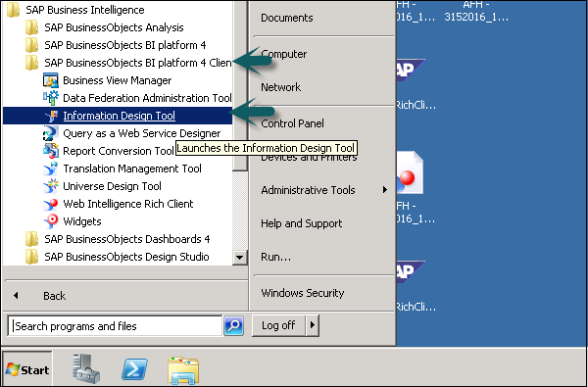This screenshot has height=387, width=588.
Task: Go Back to main Start menu
Action: point(54,296)
